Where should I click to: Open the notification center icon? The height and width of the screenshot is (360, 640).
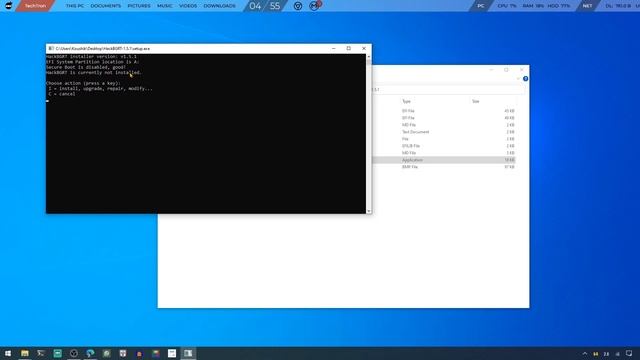(629, 353)
